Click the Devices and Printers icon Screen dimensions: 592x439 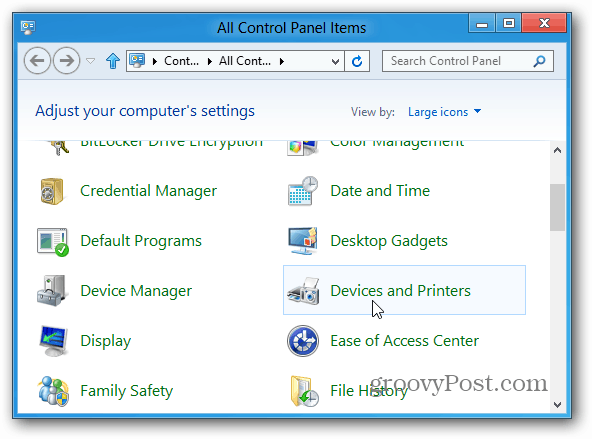[303, 291]
